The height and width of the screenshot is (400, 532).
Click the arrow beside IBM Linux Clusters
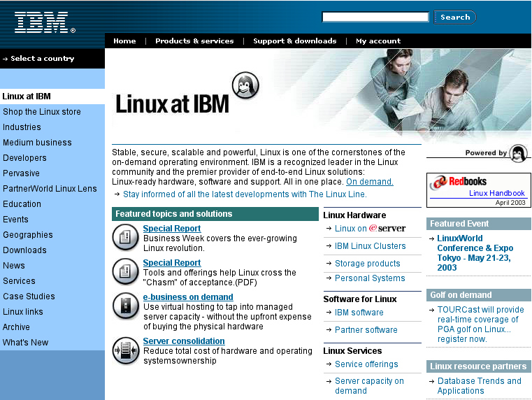329,245
